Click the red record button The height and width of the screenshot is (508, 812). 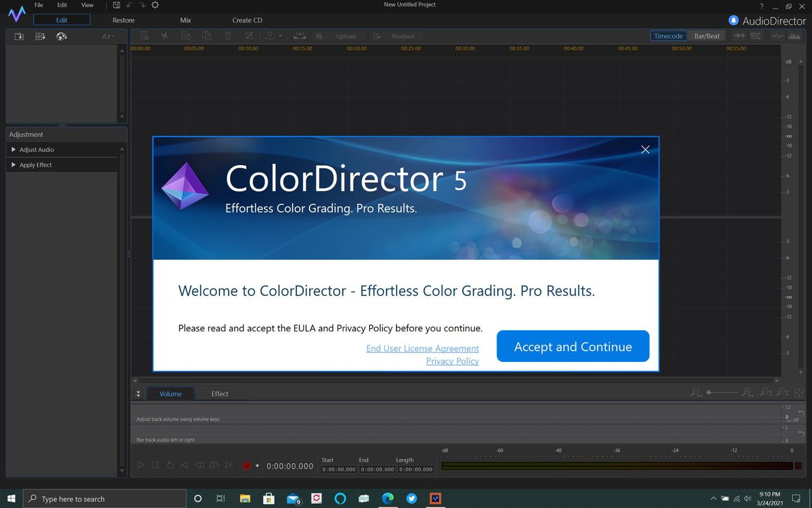pos(247,465)
